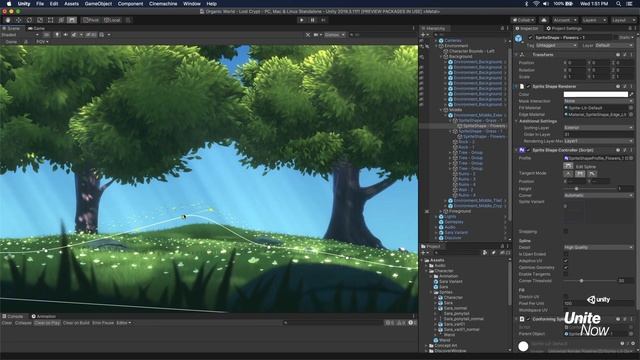Click the scene tools wrench icon
Viewport: 640px width, 360px height.
[x=308, y=35]
